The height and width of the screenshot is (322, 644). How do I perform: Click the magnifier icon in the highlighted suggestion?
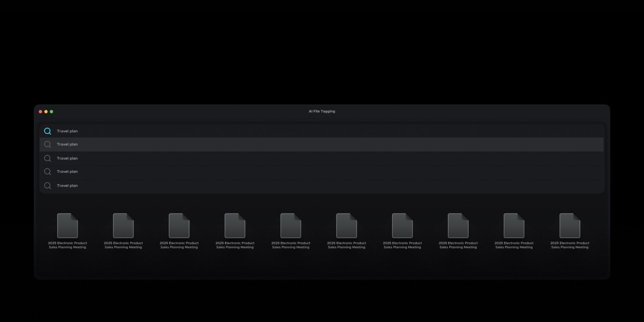click(x=47, y=144)
